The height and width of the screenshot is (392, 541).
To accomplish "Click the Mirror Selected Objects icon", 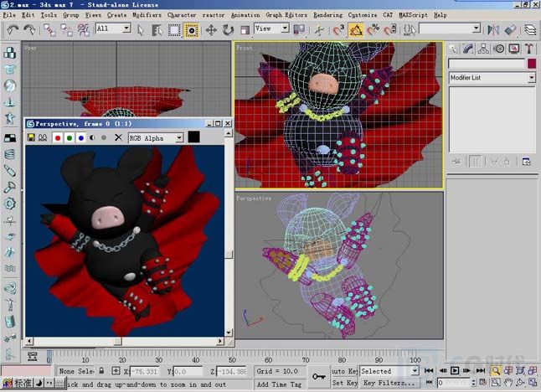I will (x=493, y=30).
